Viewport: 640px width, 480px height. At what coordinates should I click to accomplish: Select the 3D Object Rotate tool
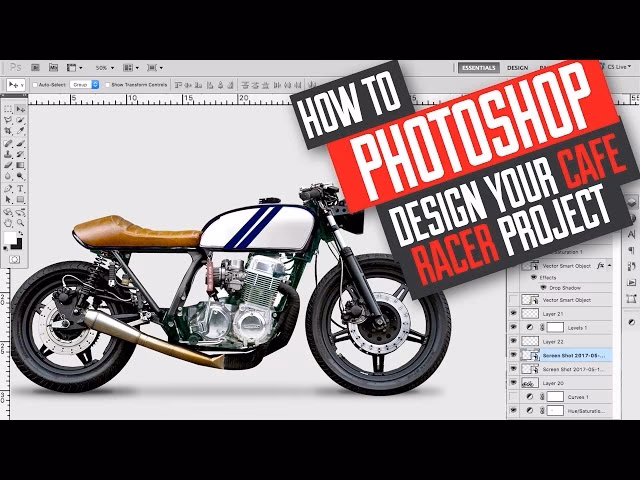(8, 212)
